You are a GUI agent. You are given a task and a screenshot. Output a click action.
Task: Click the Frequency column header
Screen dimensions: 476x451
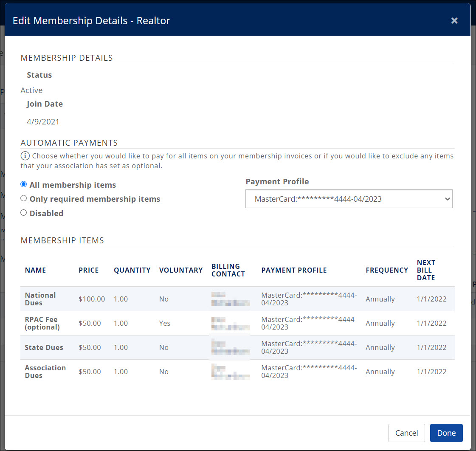[386, 270]
